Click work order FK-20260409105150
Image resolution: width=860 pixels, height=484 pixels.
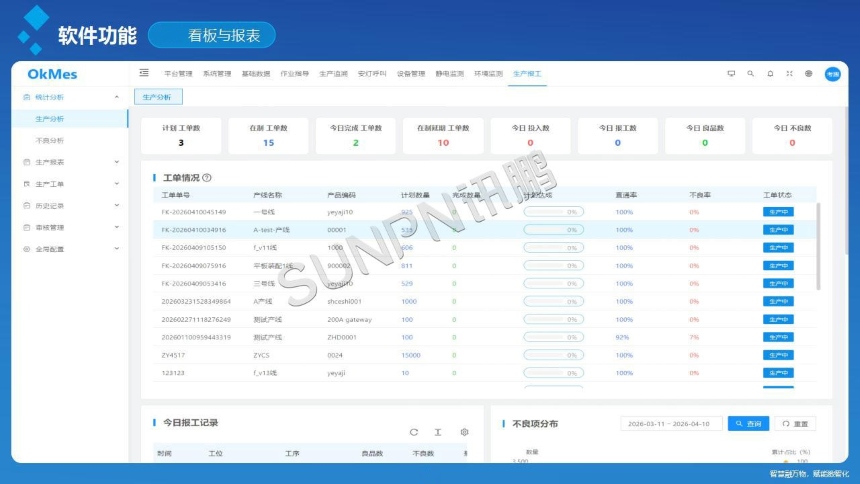pos(194,247)
